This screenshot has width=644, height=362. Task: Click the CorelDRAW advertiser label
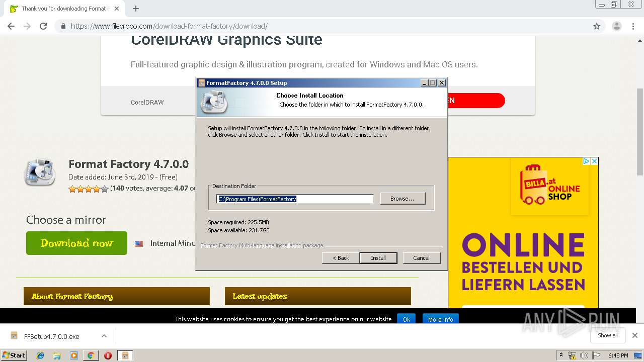tap(147, 102)
